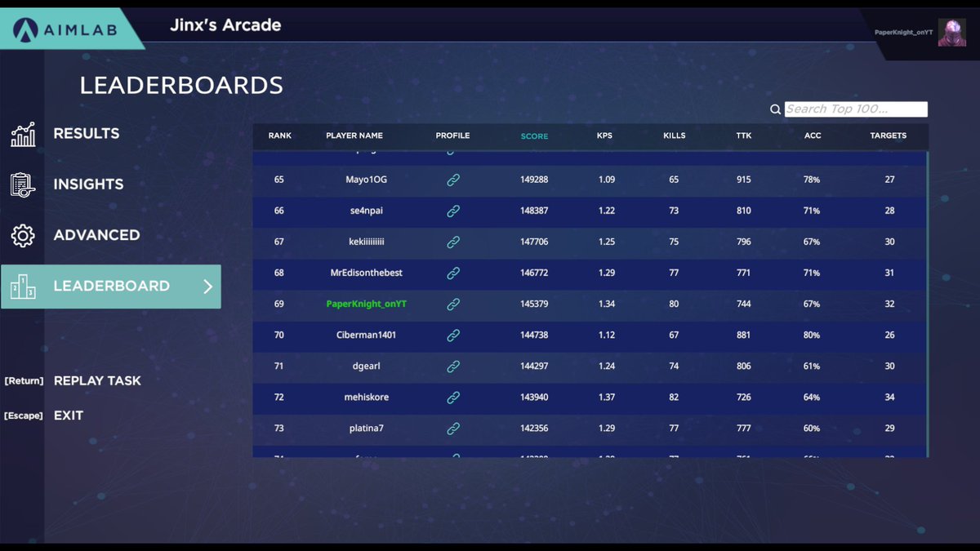Screen dimensions: 980x551
Task: Click the Results chart icon
Action: [23, 135]
